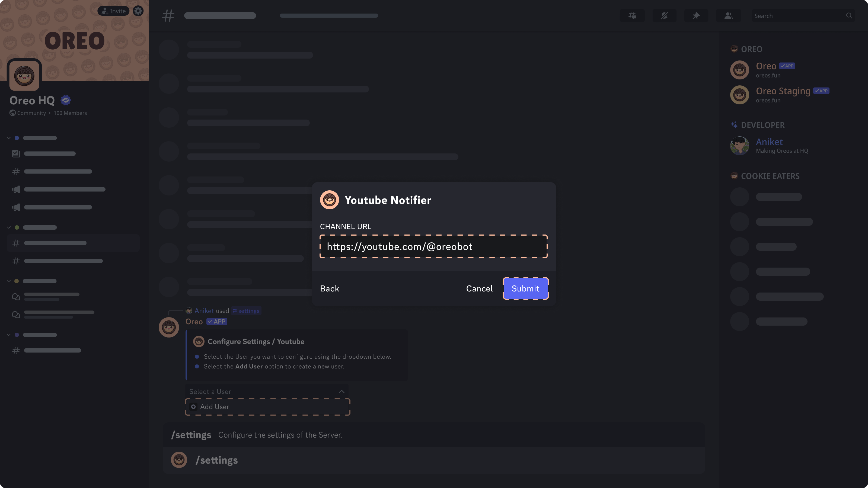
Task: Click the search magnifier icon
Action: pyautogui.click(x=849, y=15)
